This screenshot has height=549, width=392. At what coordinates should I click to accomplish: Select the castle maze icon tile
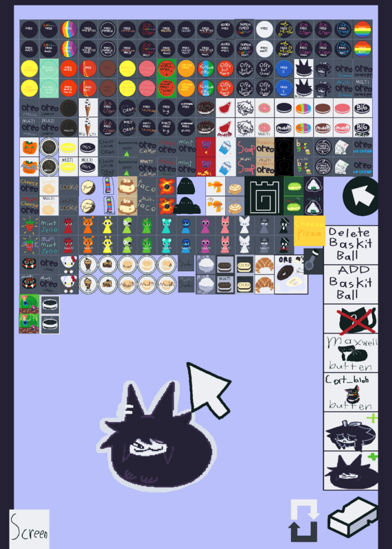click(x=264, y=196)
